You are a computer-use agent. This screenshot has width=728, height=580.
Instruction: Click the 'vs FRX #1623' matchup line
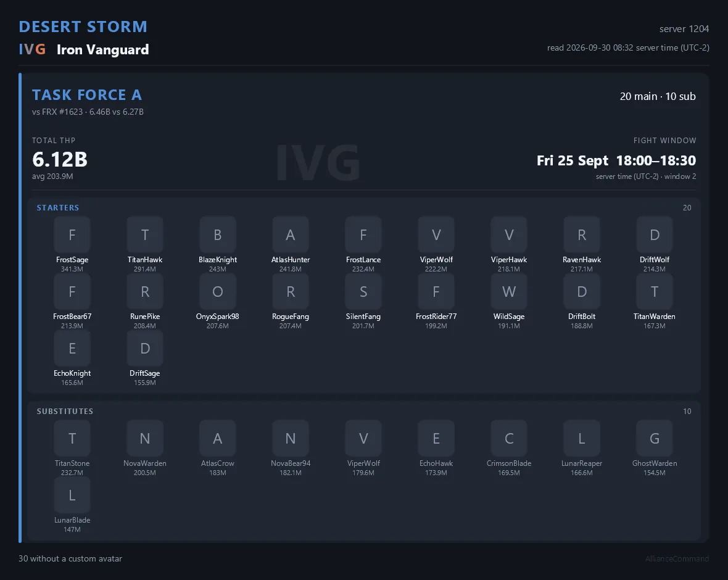pos(88,112)
